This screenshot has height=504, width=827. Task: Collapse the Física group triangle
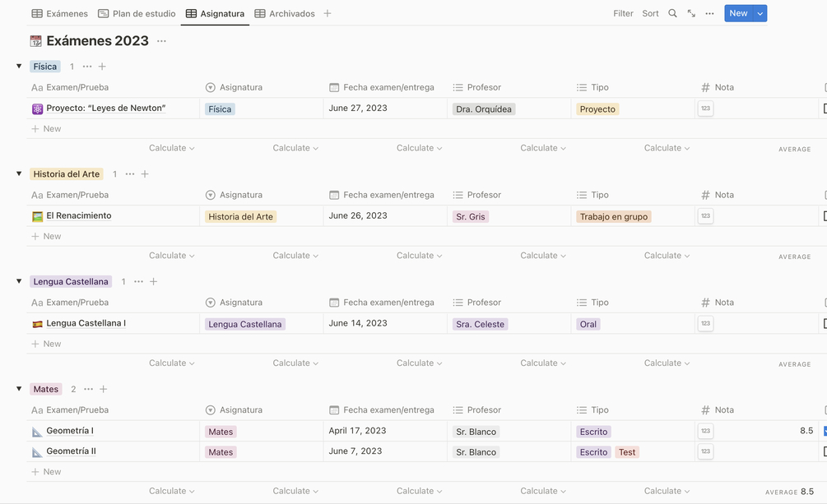click(19, 67)
